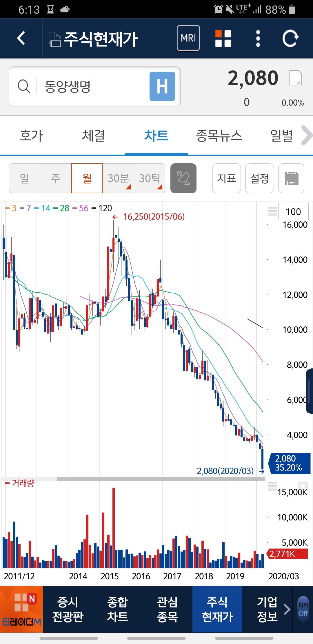Screen dimensions: 313x644
Task: Switch to the 체결 tab
Action: coord(94,135)
